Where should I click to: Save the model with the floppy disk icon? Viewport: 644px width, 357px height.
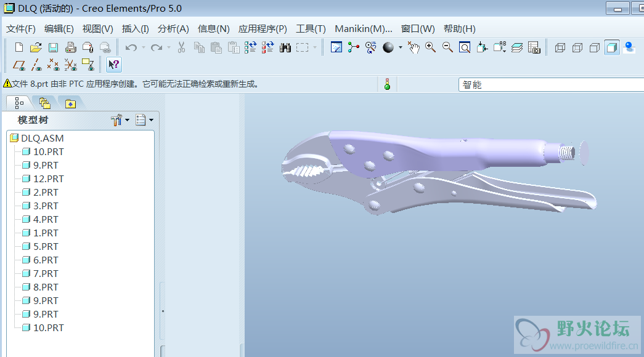(53, 47)
